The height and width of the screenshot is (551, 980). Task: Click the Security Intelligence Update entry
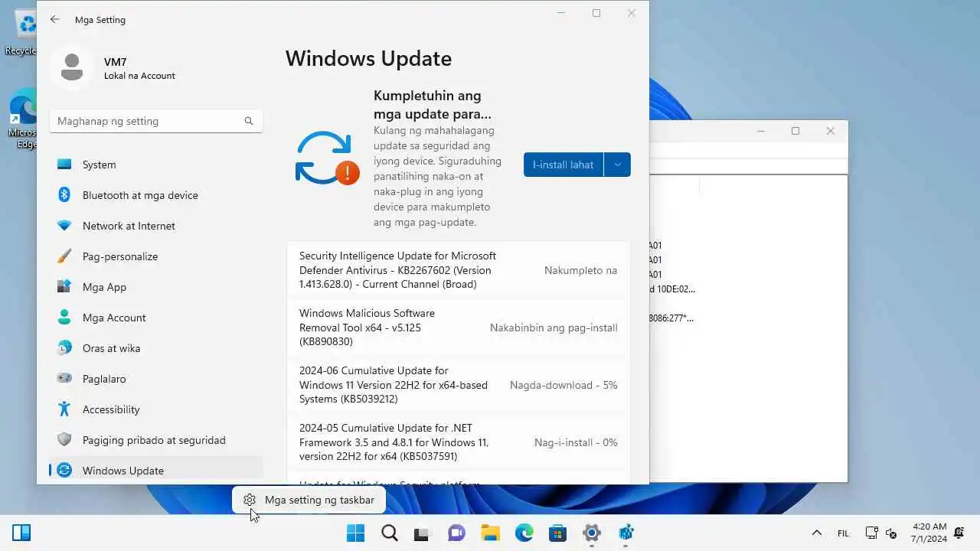[459, 270]
